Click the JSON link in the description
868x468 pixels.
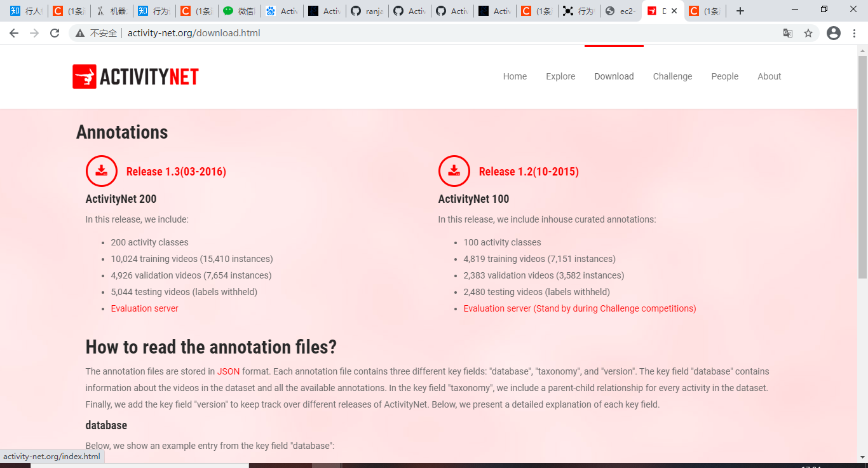coord(227,371)
